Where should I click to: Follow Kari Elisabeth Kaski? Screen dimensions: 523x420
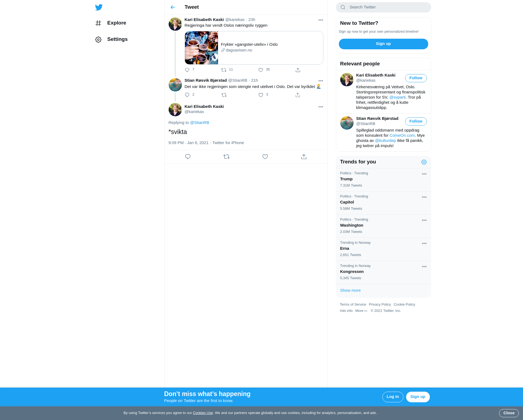pyautogui.click(x=416, y=78)
